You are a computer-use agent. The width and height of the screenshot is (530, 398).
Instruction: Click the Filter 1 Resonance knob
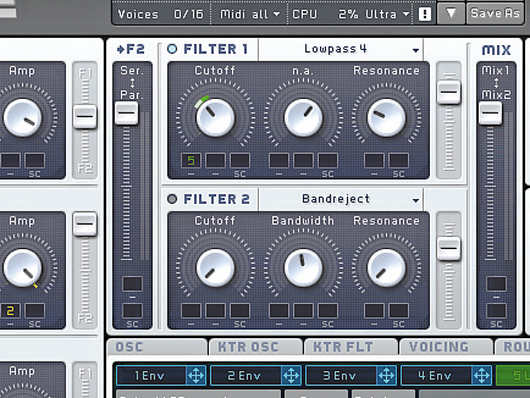click(x=386, y=117)
